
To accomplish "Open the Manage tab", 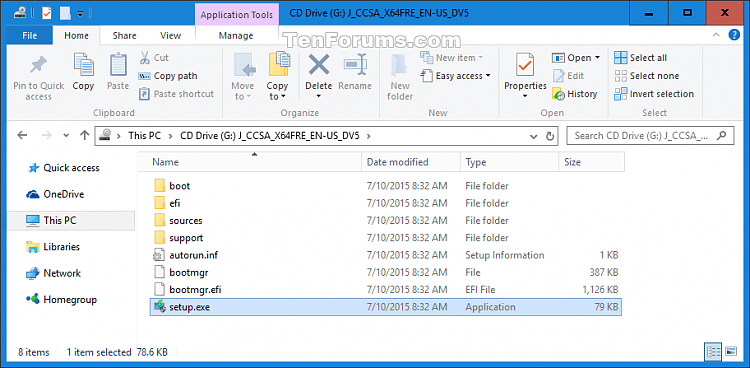I will coord(236,35).
